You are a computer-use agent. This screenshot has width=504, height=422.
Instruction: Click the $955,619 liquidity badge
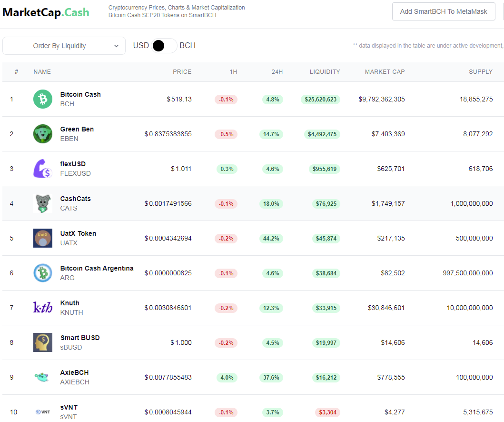324,169
